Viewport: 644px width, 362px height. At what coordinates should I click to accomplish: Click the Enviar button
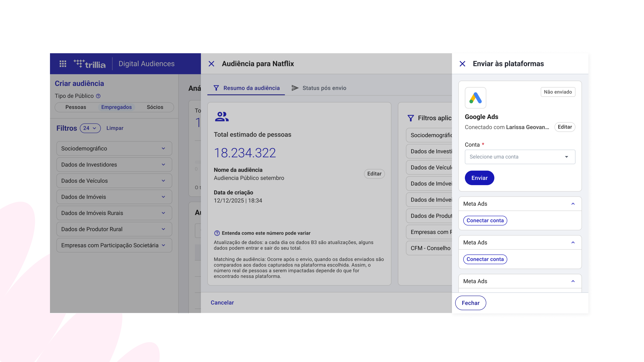(479, 178)
